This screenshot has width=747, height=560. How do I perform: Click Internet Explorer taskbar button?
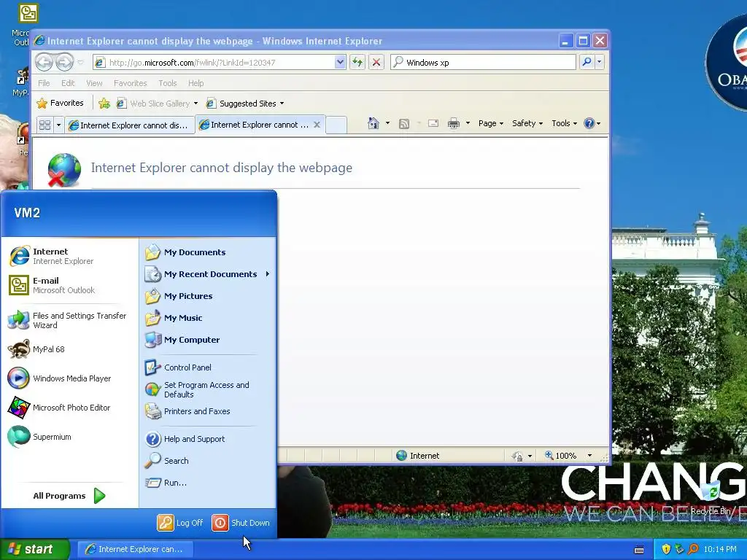[135, 549]
